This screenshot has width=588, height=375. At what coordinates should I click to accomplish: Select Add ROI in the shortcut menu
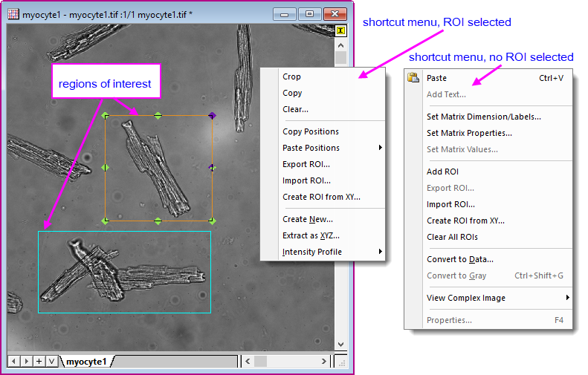pyautogui.click(x=442, y=172)
